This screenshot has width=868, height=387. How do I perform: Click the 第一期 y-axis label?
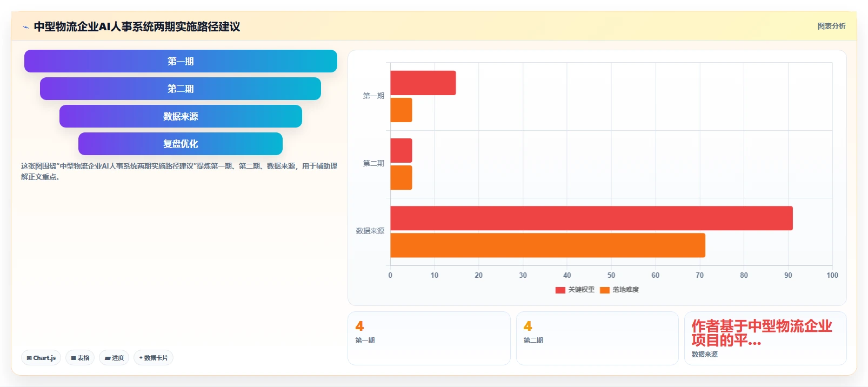373,96
